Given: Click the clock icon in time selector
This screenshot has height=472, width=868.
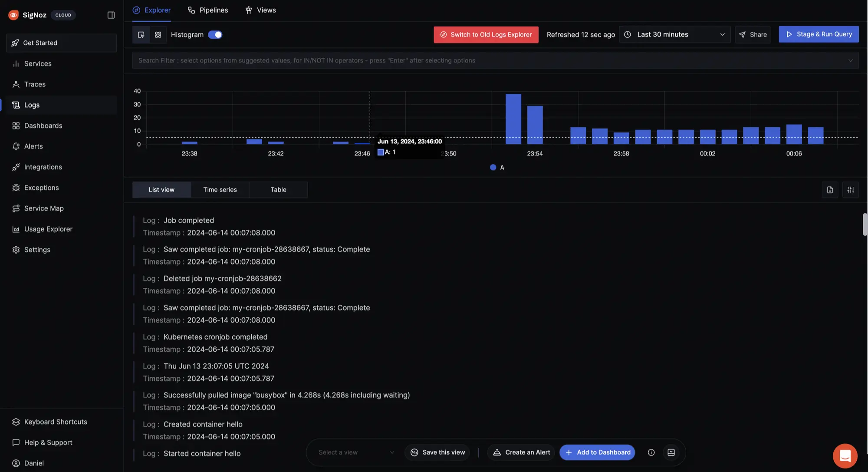Looking at the screenshot, I should pos(628,35).
